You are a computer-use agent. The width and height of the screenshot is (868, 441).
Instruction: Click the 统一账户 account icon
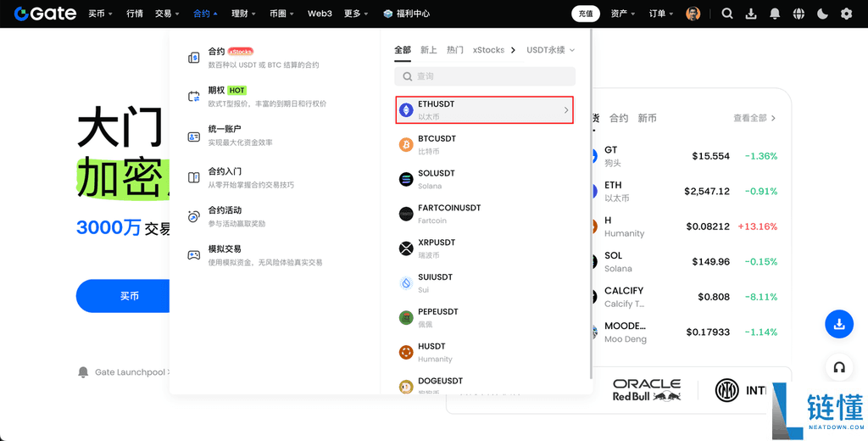194,137
